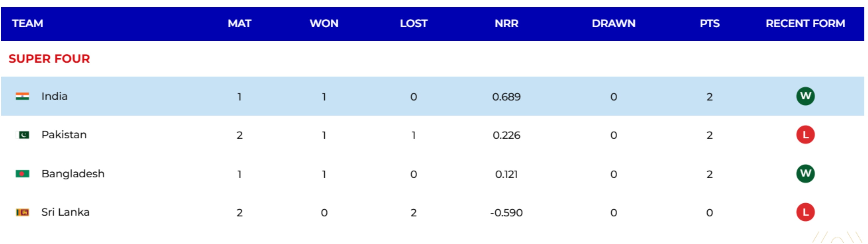
Task: Open the Sri Lanka team link
Action: click(65, 212)
